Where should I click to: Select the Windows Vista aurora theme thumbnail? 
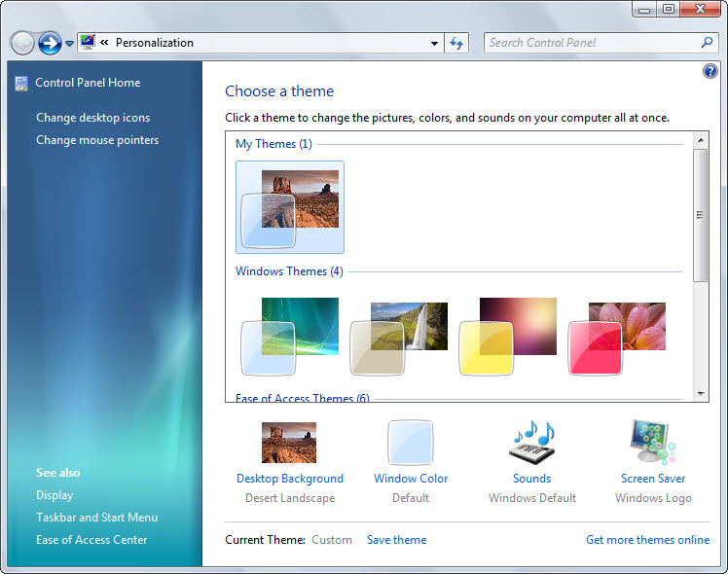click(290, 335)
